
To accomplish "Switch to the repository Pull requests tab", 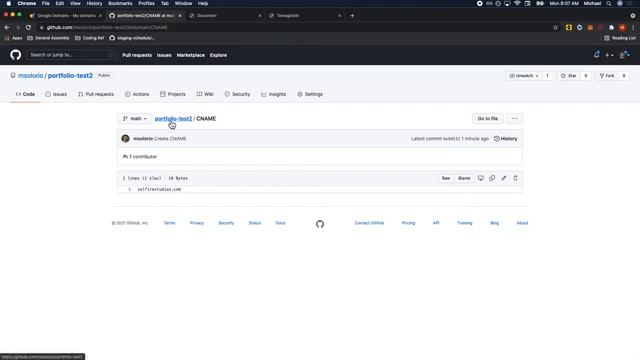I will [x=96, y=94].
